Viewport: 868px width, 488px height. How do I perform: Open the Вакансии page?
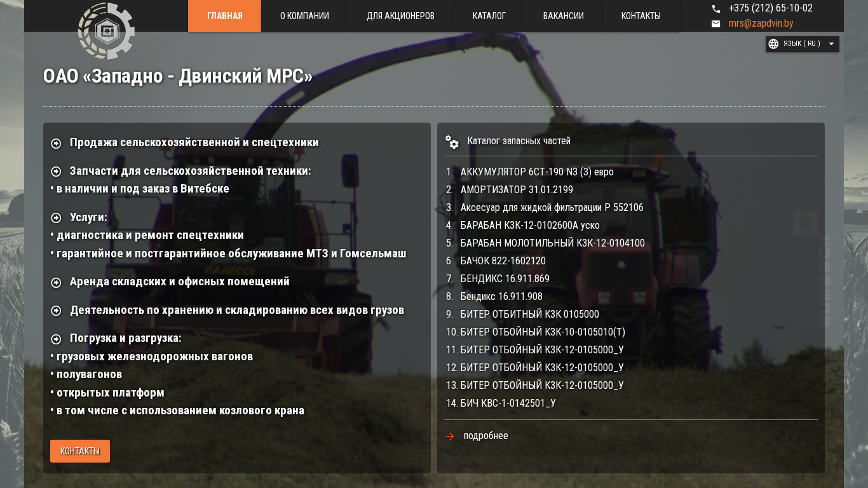[x=563, y=16]
